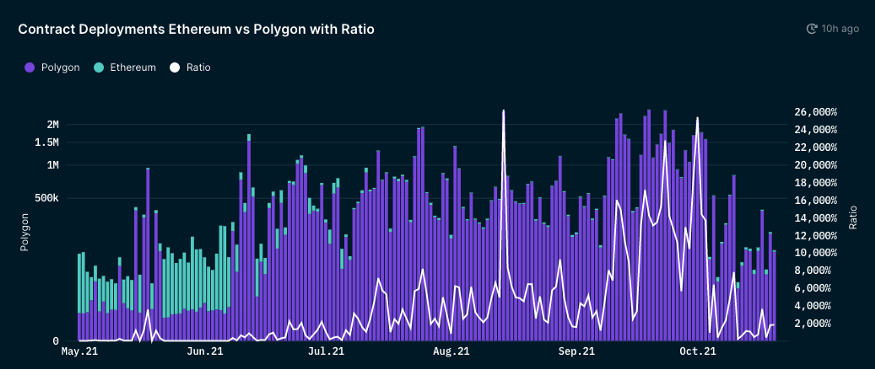Click the ratio line peak near Oct.21
This screenshot has height=369, width=875.
point(698,119)
